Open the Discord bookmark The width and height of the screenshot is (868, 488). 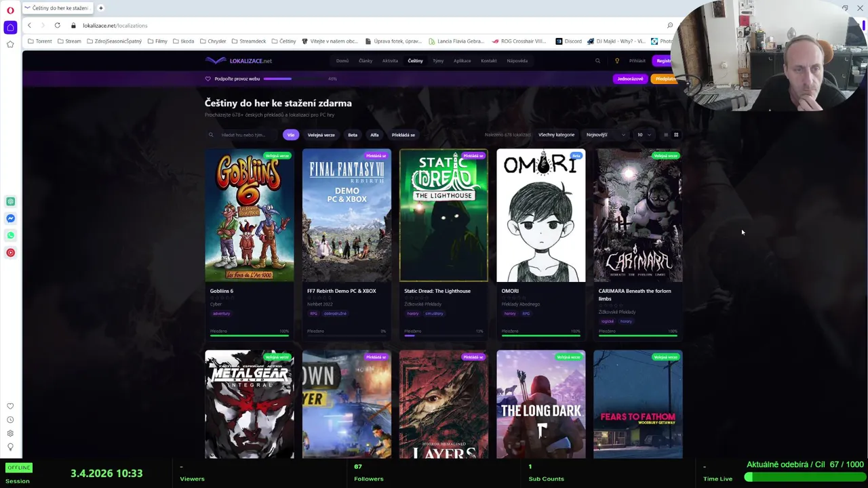tap(568, 41)
